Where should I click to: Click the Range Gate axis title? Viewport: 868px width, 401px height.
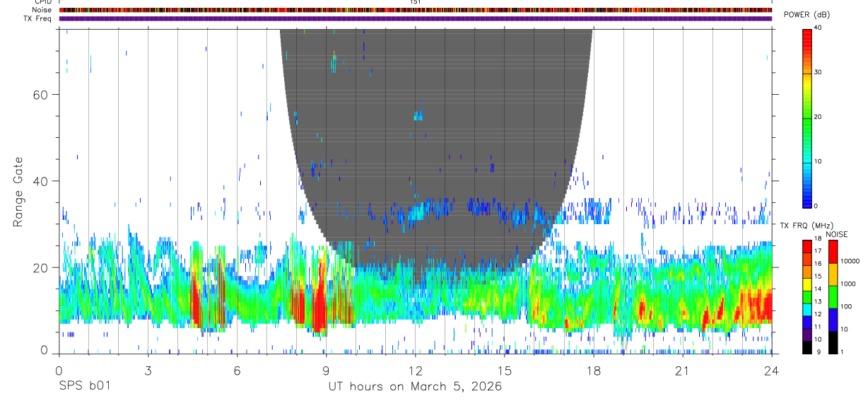[18, 192]
